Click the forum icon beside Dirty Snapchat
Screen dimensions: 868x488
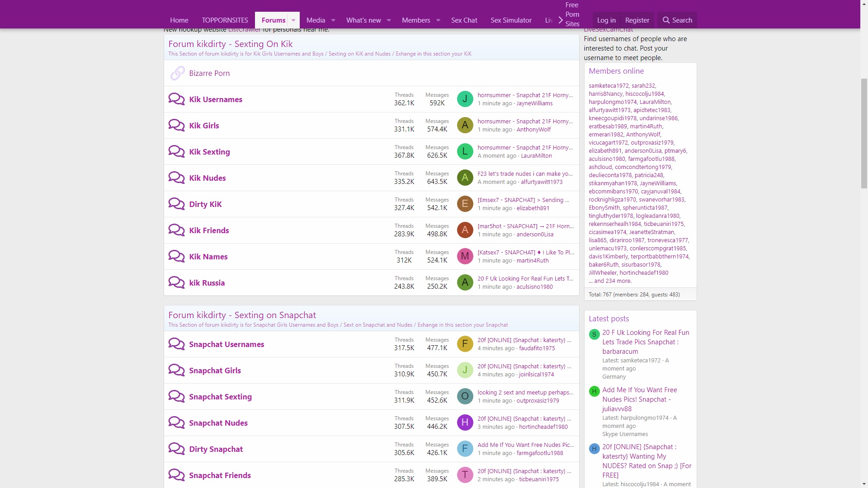click(176, 449)
